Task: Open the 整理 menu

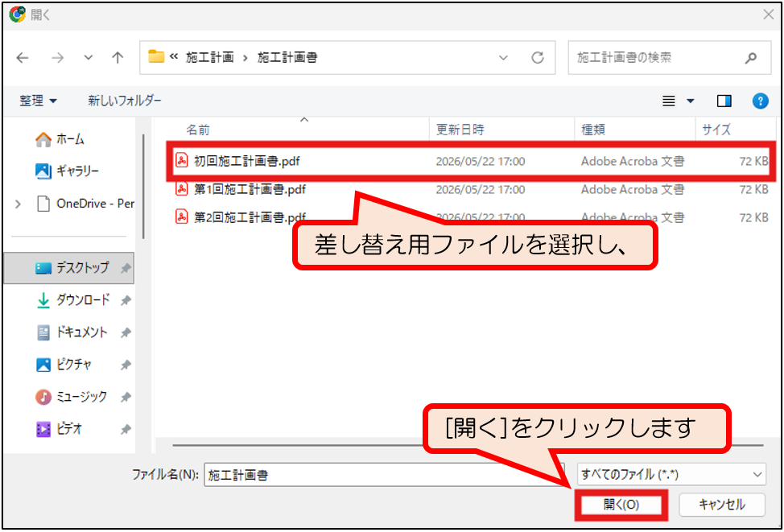Action: [38, 101]
